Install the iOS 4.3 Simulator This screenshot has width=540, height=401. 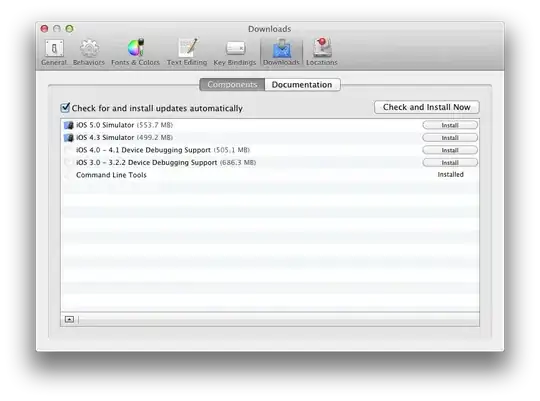click(x=450, y=138)
